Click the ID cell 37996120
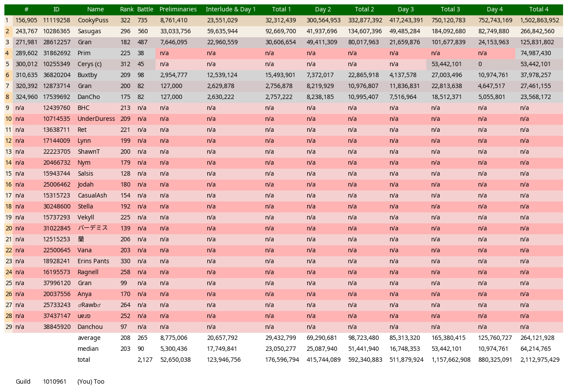Image resolution: width=567 pixels, height=392 pixels. coord(57,283)
